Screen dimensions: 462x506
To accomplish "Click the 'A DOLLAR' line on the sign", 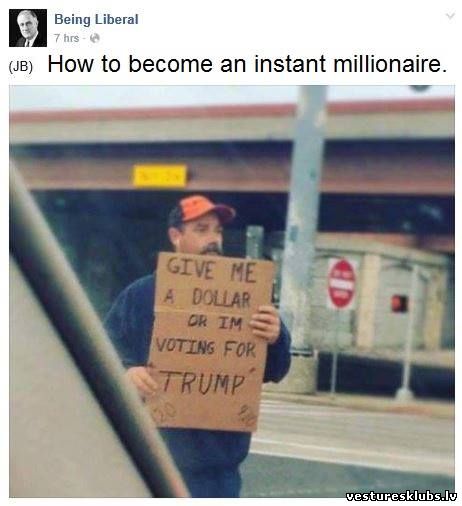I will pos(207,298).
